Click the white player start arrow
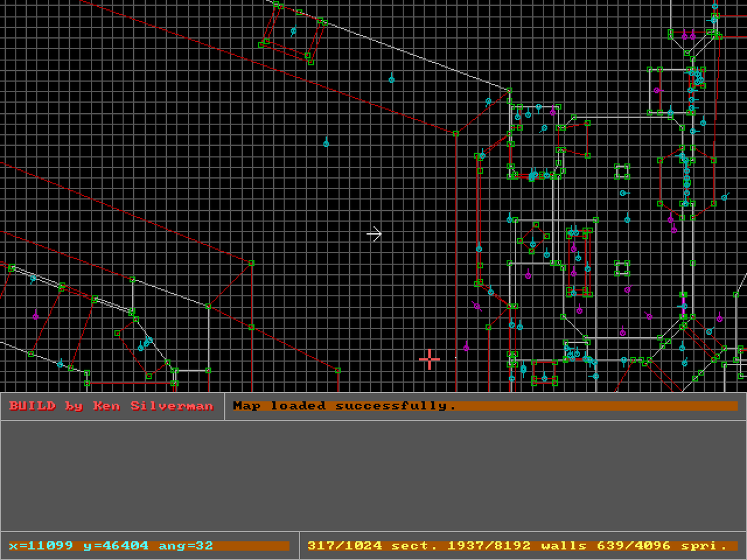The height and width of the screenshot is (560, 747). coord(374,234)
